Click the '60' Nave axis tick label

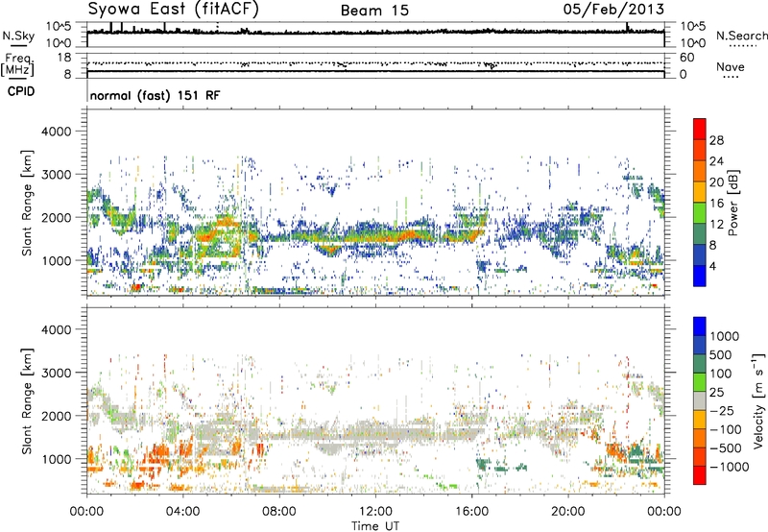686,58
